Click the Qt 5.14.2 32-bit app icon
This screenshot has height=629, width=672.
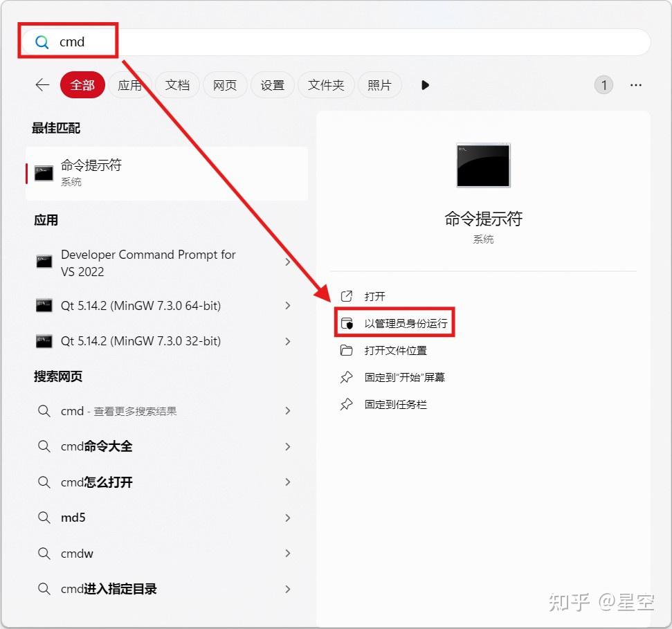[44, 342]
